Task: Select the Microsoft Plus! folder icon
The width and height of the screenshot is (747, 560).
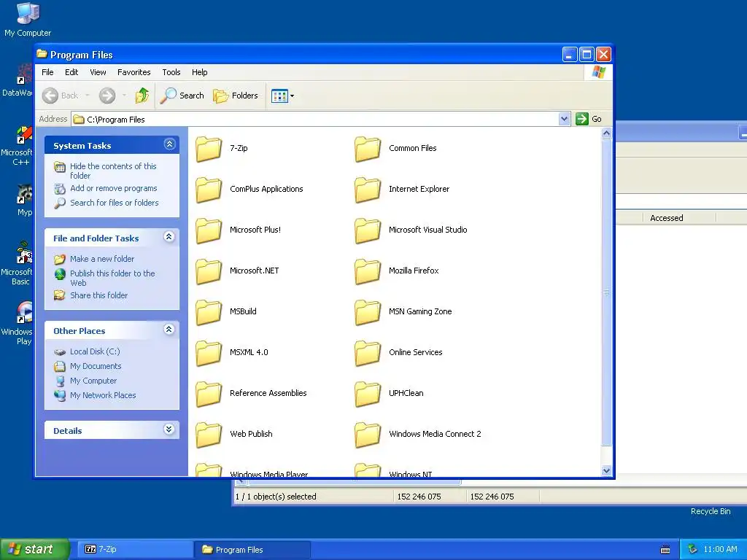Action: 209,230
